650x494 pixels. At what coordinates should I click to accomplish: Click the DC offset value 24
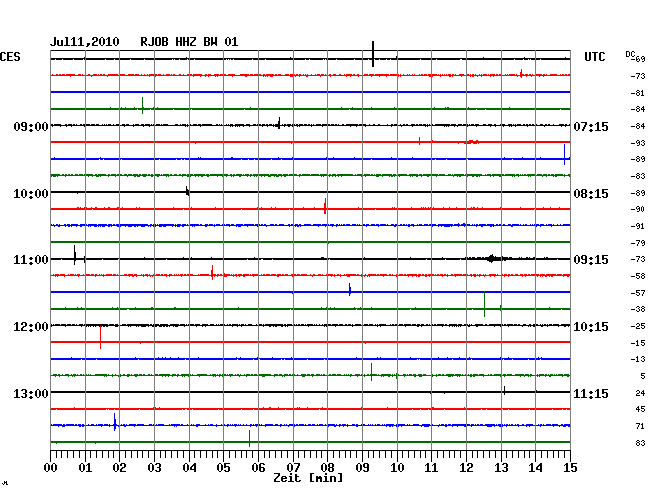pos(640,393)
